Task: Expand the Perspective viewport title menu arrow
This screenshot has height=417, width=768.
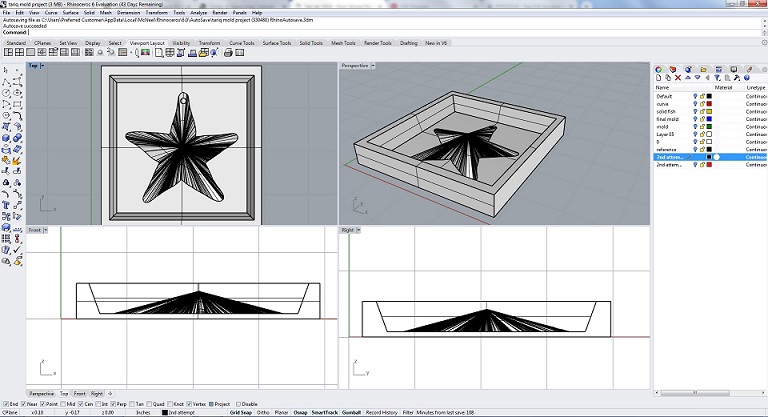Action: click(x=371, y=66)
